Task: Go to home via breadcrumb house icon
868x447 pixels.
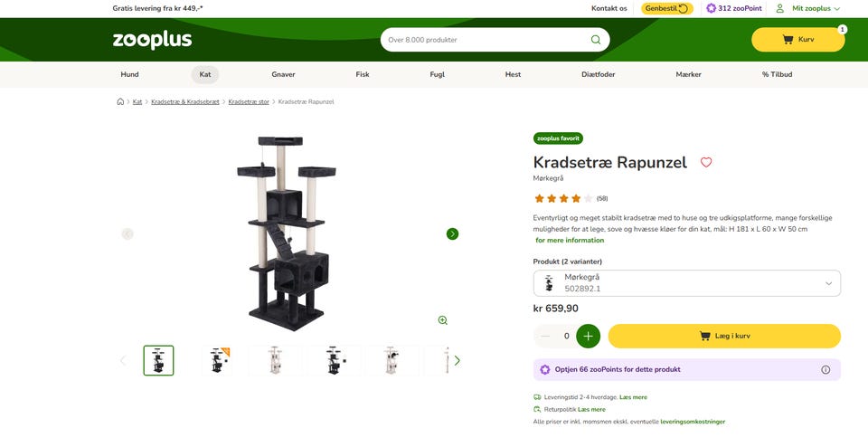Action: tap(120, 102)
